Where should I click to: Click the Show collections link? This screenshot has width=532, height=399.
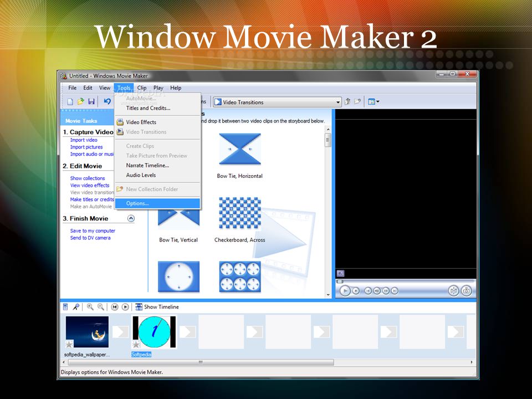[87, 178]
